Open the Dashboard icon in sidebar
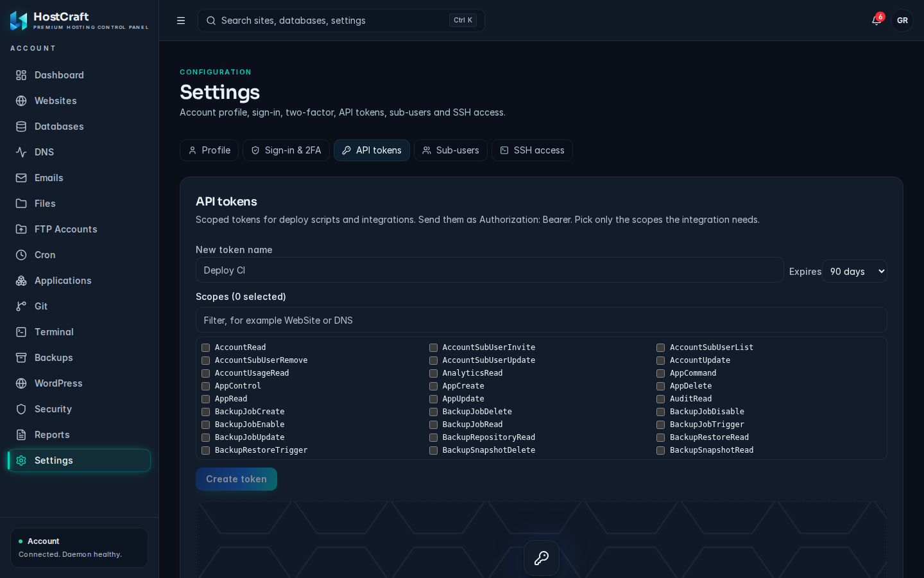Viewport: 924px width, 578px height. [21, 75]
